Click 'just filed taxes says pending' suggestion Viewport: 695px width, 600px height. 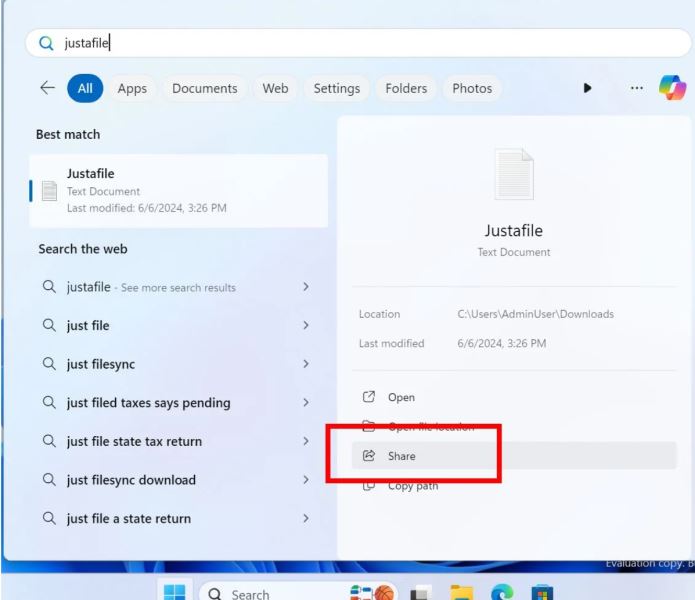pyautogui.click(x=177, y=402)
